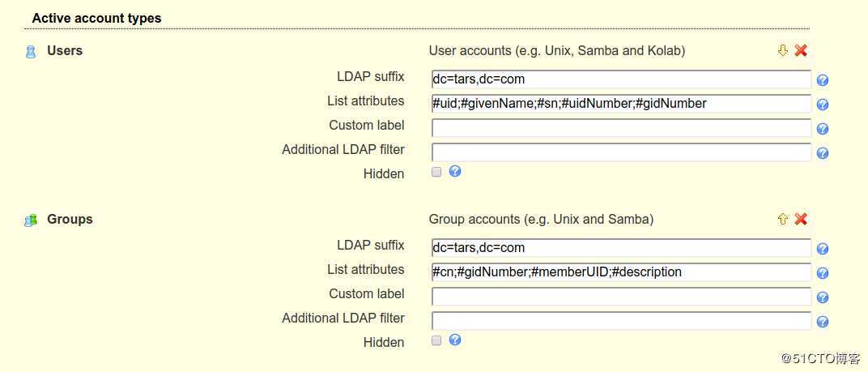Open help for Groups LDAP suffix
Image resolution: width=868 pixels, height=372 pixels.
(823, 249)
